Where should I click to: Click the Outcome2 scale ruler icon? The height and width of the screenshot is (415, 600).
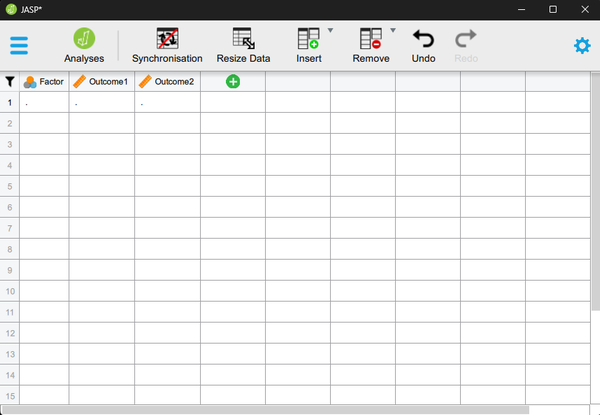pyautogui.click(x=145, y=81)
